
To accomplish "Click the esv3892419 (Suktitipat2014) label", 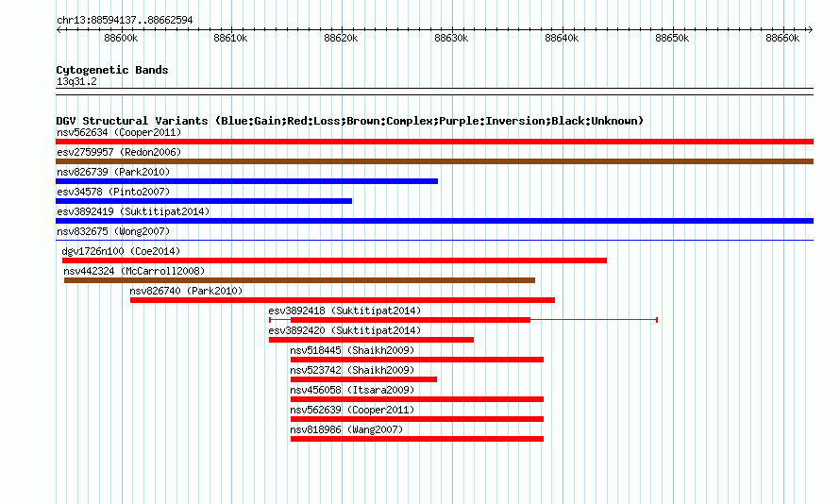I will click(x=133, y=211).
